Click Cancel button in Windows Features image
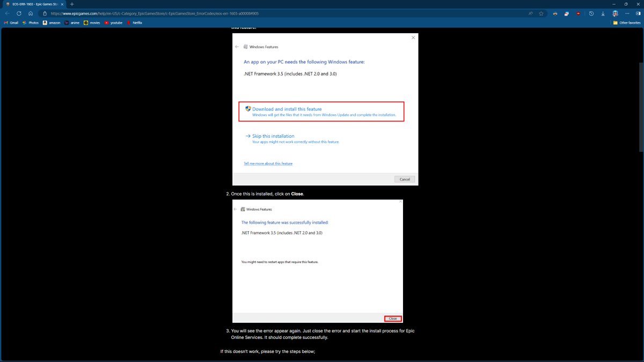The width and height of the screenshot is (644, 362). [405, 179]
